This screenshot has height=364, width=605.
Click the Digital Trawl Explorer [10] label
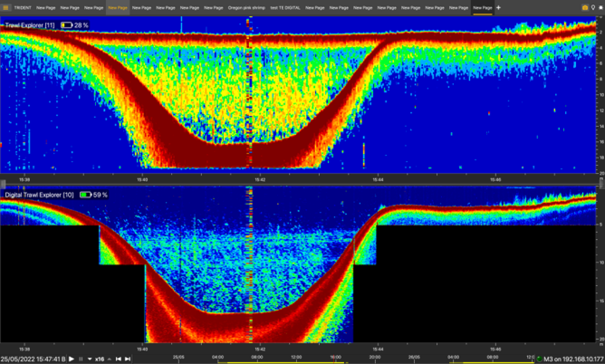pos(39,195)
